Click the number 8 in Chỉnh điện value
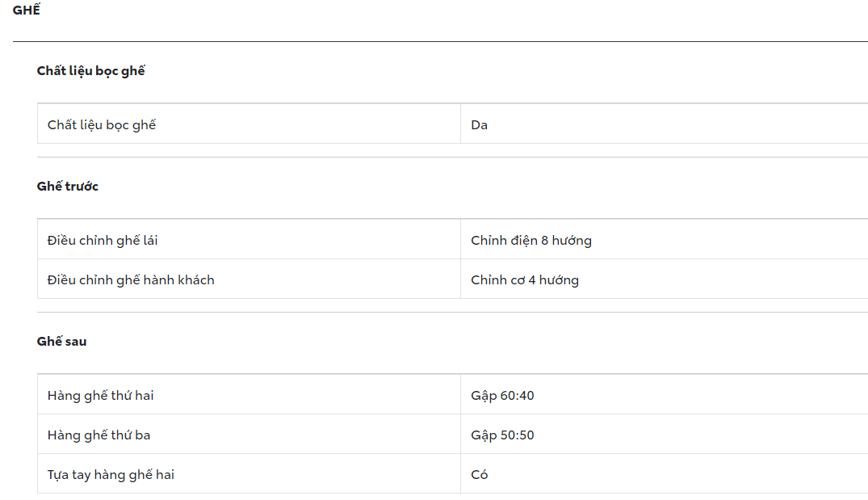The width and height of the screenshot is (868, 500). tap(545, 241)
